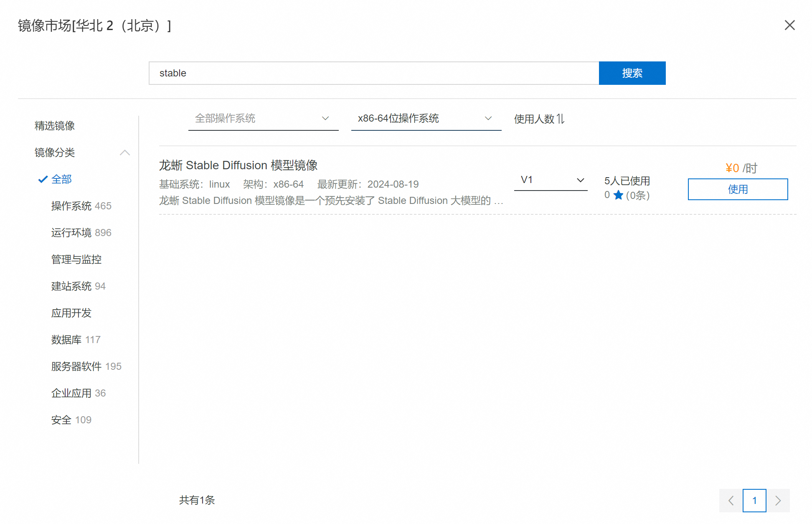Select the 精选镜像 menu item
812x524 pixels.
[x=55, y=126]
